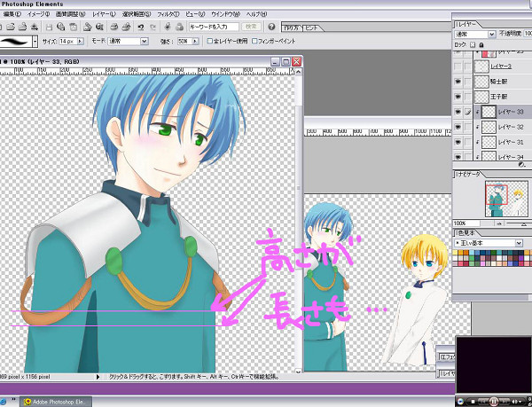This screenshot has width=532, height=407.
Task: Toggle link box of 騎士服 layer
Action: (x=468, y=82)
